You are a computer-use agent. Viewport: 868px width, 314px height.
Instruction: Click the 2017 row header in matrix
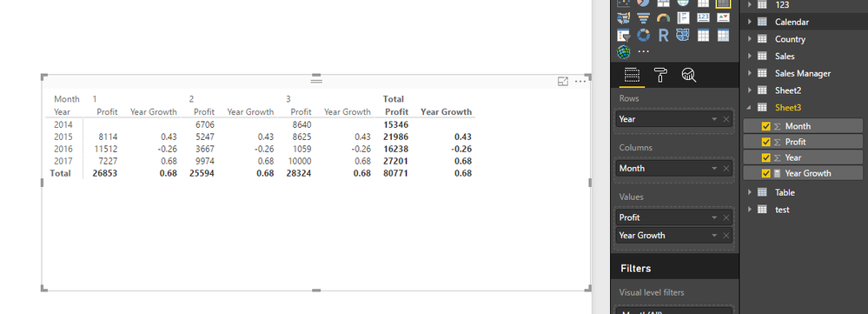click(63, 161)
